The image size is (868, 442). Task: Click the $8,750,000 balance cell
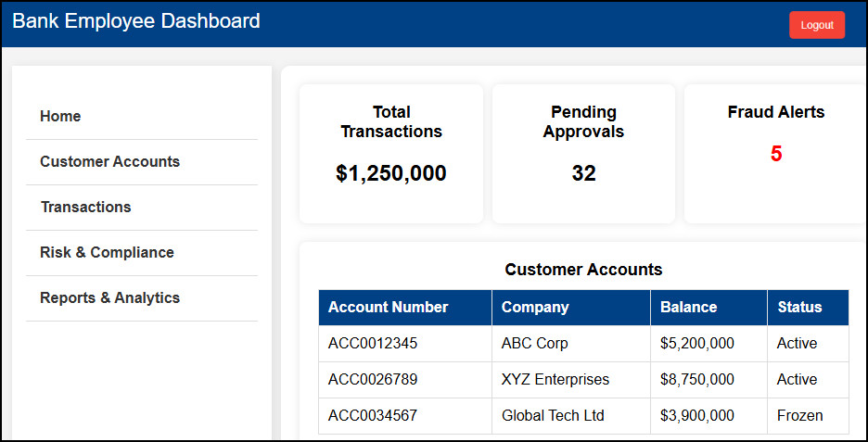(x=697, y=380)
